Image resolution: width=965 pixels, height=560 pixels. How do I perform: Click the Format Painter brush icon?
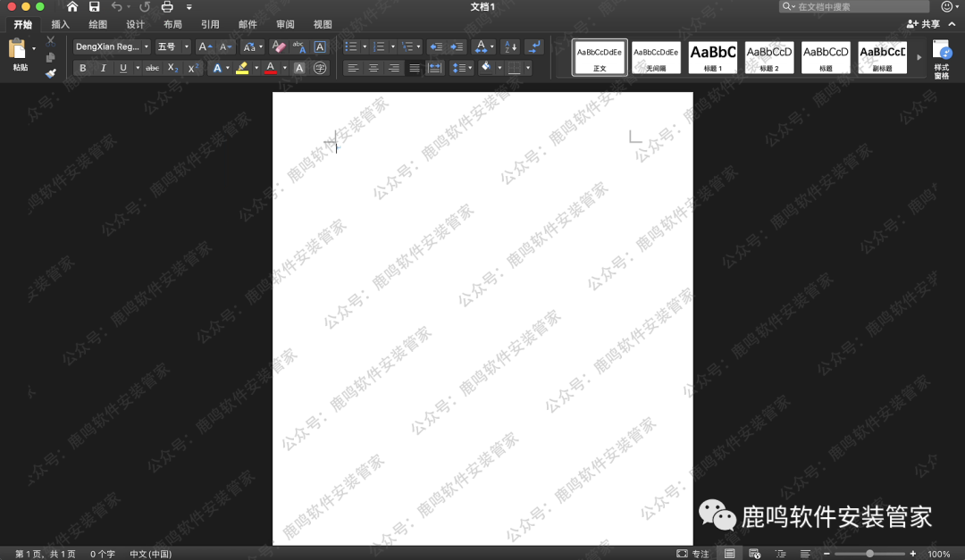coord(50,73)
